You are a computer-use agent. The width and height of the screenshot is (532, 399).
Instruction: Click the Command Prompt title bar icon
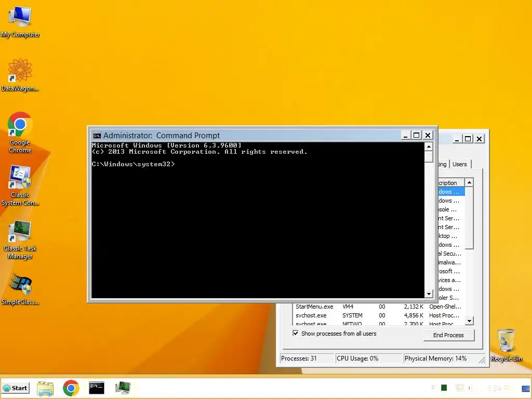pos(97,136)
